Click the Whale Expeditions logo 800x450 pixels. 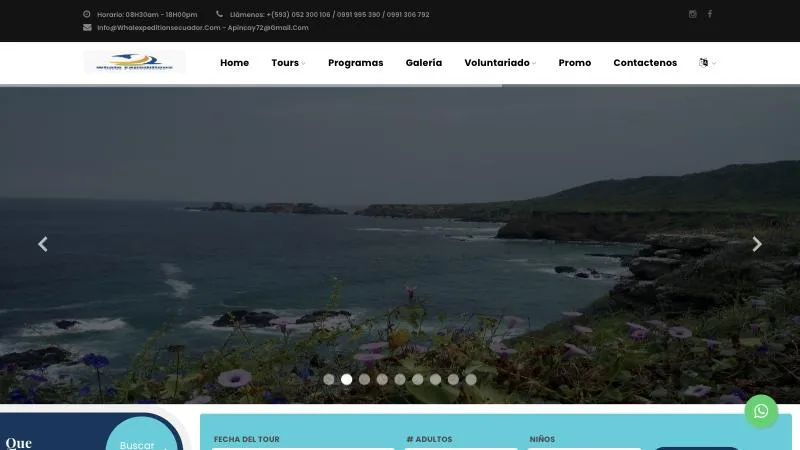(135, 62)
